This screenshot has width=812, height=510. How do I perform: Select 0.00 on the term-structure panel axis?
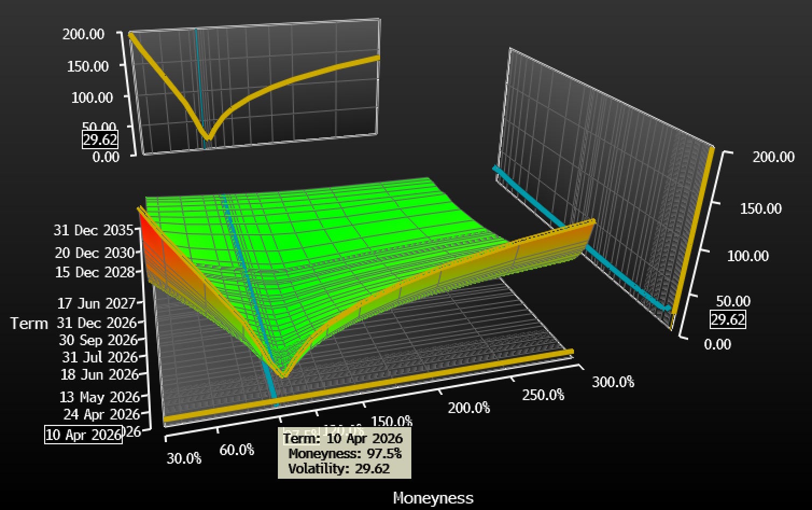point(718,344)
